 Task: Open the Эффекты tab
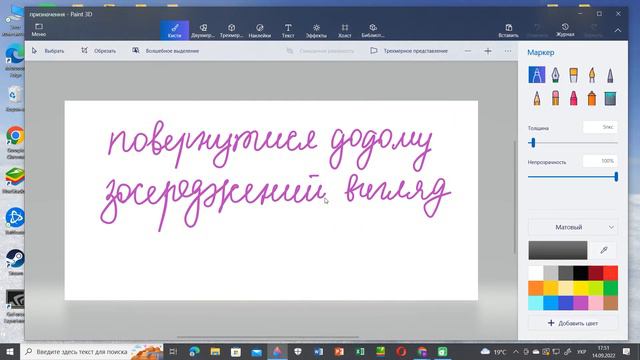point(316,31)
